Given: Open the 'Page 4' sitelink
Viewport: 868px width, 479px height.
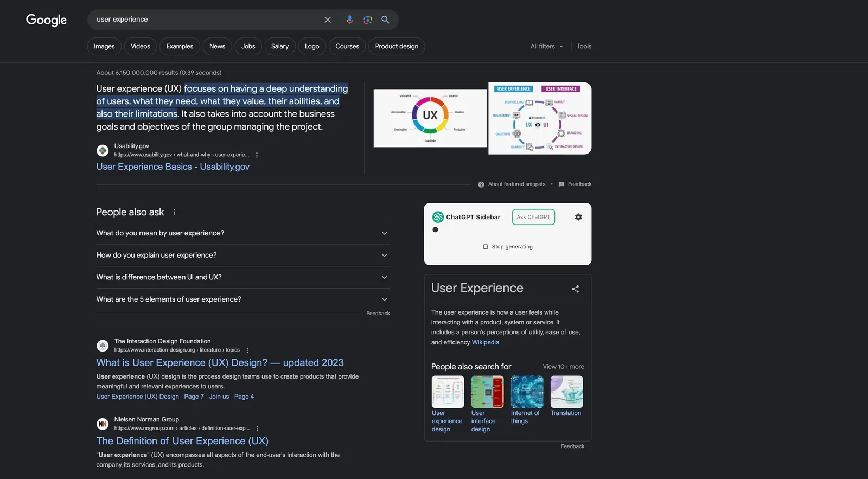Looking at the screenshot, I should pos(244,397).
